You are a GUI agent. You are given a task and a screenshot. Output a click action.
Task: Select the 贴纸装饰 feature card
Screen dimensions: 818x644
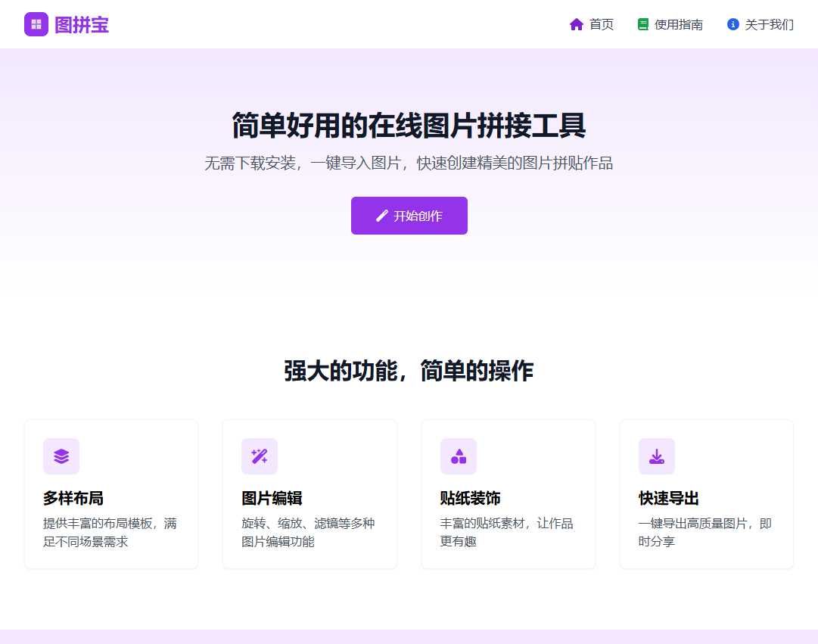pos(508,493)
